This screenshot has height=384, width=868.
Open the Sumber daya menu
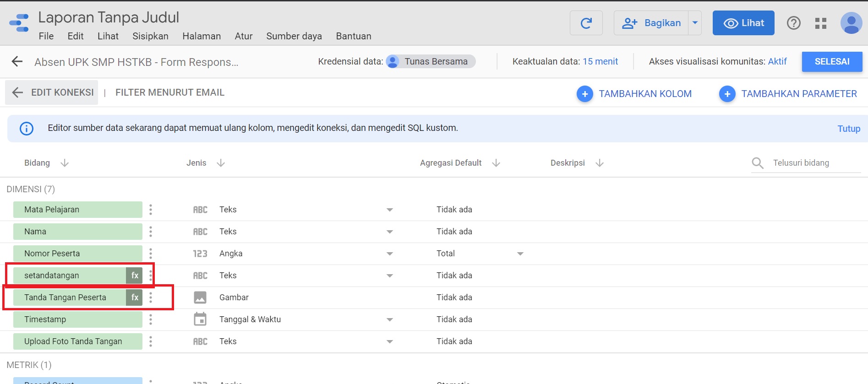[294, 36]
